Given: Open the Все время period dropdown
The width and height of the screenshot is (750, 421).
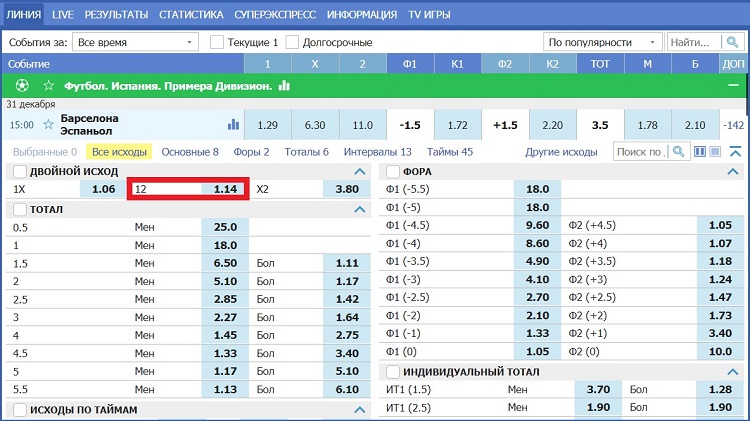Looking at the screenshot, I should point(135,43).
